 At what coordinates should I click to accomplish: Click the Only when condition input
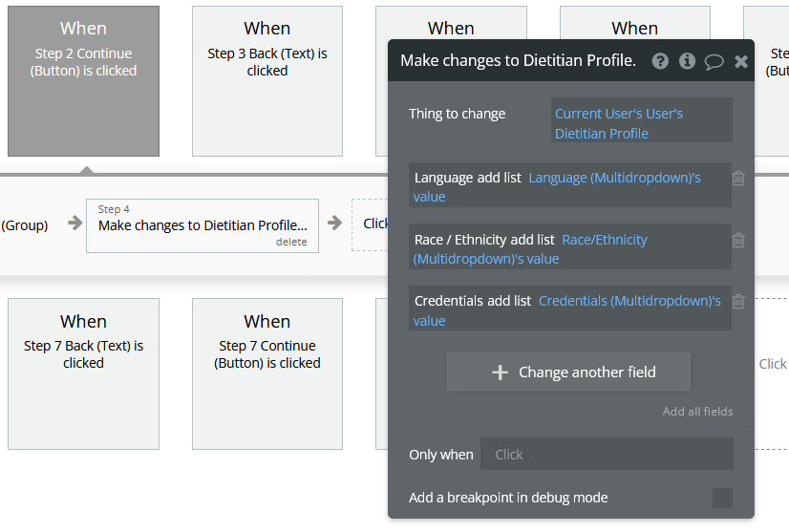(607, 455)
